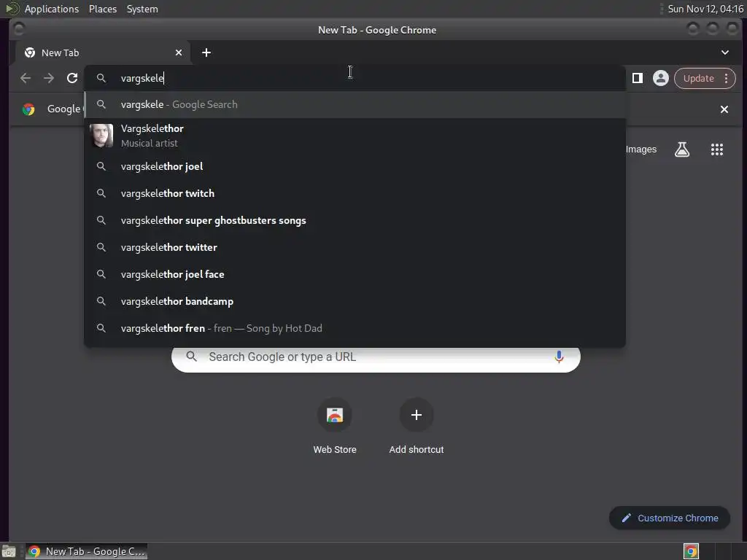Viewport: 747px width, 560px height.
Task: Open Customize Chrome
Action: pos(670,518)
